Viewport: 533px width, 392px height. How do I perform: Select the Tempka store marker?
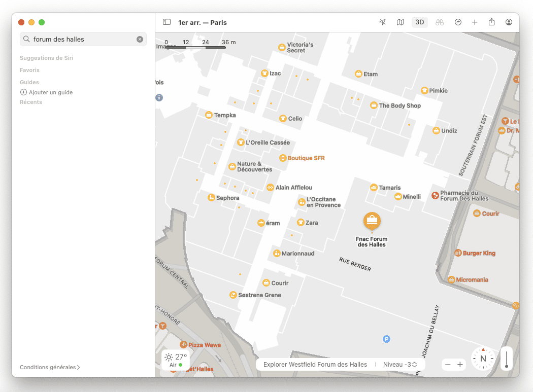click(x=209, y=115)
